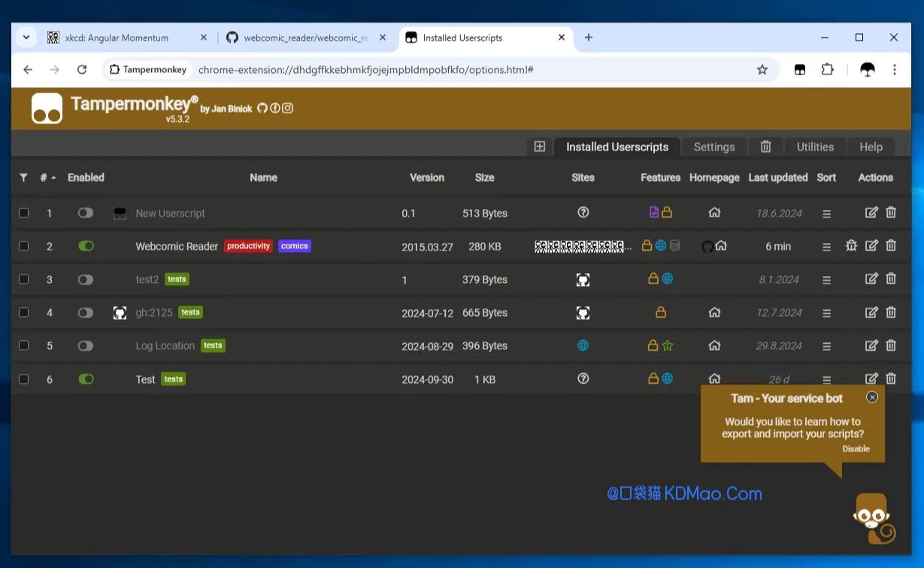Image resolution: width=924 pixels, height=568 pixels.
Task: Disable the Test script toggle
Action: 86,379
